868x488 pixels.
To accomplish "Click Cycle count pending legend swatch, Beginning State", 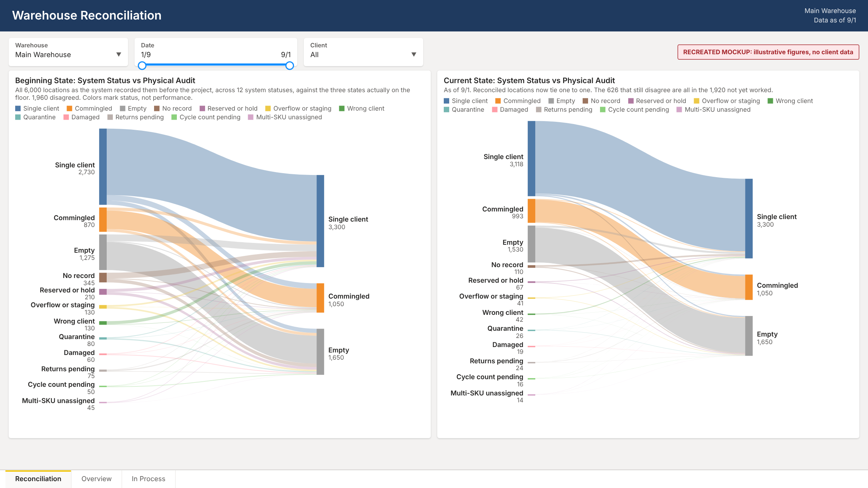I will 174,117.
